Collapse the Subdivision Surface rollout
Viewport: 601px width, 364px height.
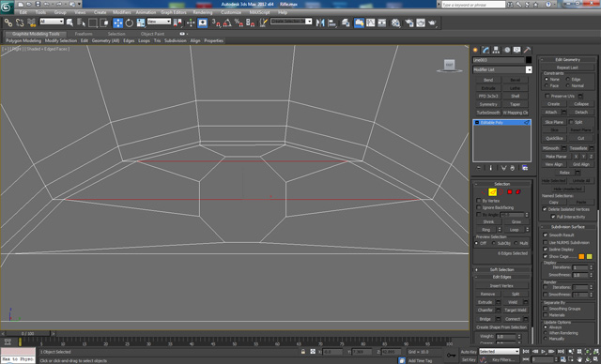click(x=567, y=227)
